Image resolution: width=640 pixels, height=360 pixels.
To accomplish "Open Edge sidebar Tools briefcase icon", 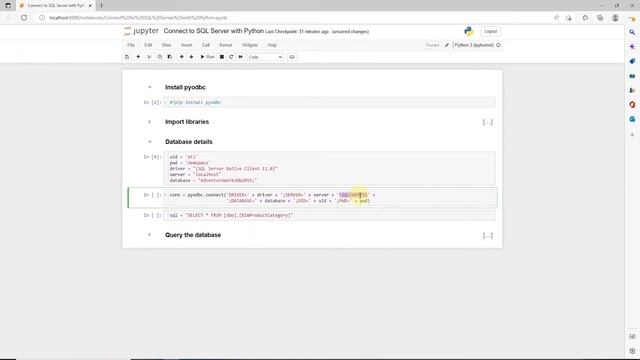I will (632, 76).
